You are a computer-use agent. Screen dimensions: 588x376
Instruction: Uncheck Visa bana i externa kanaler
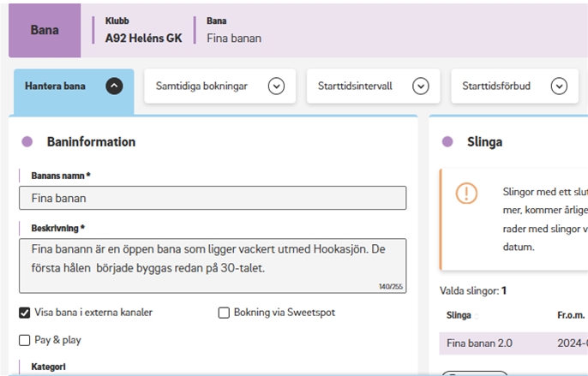[25, 313]
